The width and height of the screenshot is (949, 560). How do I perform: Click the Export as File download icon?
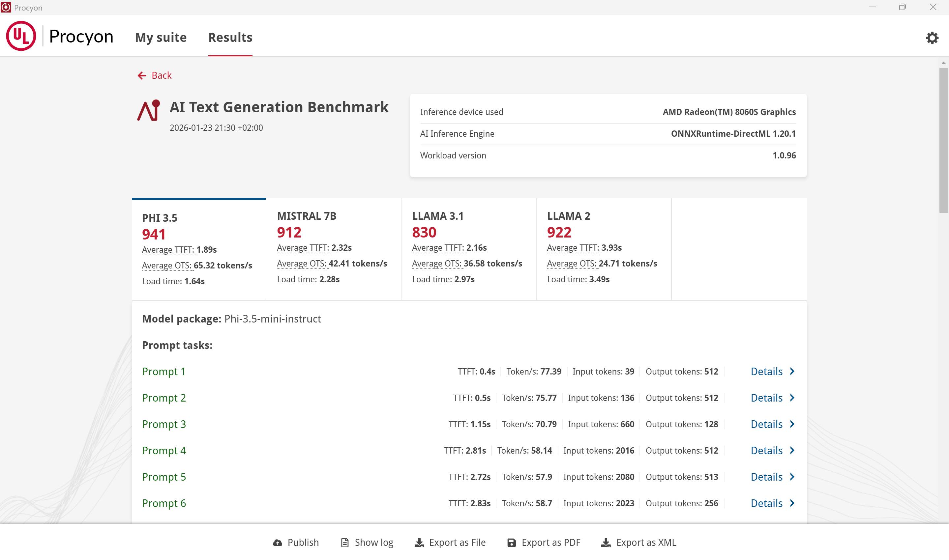point(419,543)
